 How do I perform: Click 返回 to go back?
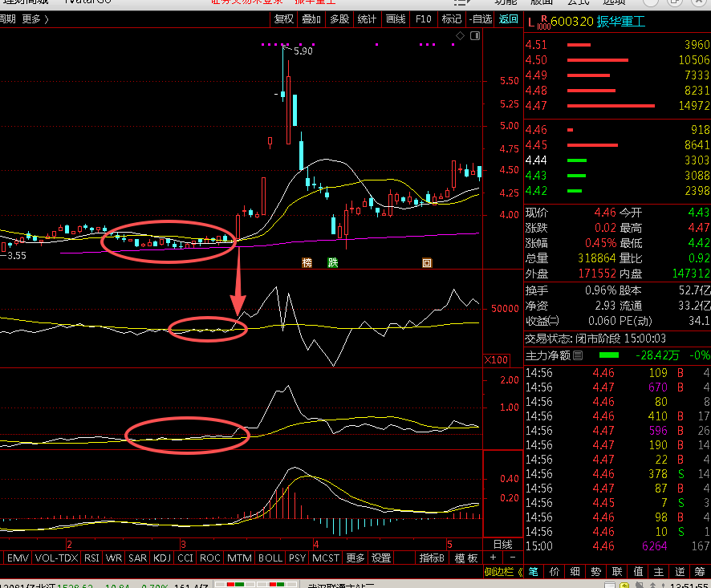pos(508,19)
